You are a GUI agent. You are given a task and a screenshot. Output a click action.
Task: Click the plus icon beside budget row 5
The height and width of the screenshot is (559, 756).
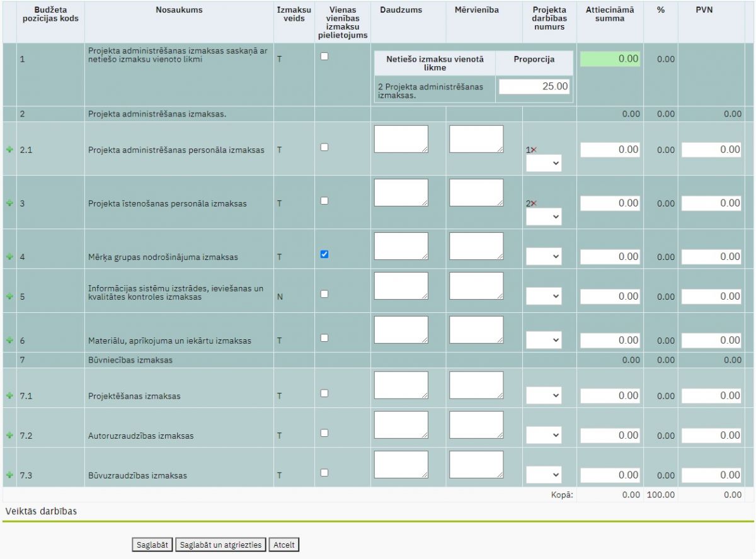[x=9, y=296]
